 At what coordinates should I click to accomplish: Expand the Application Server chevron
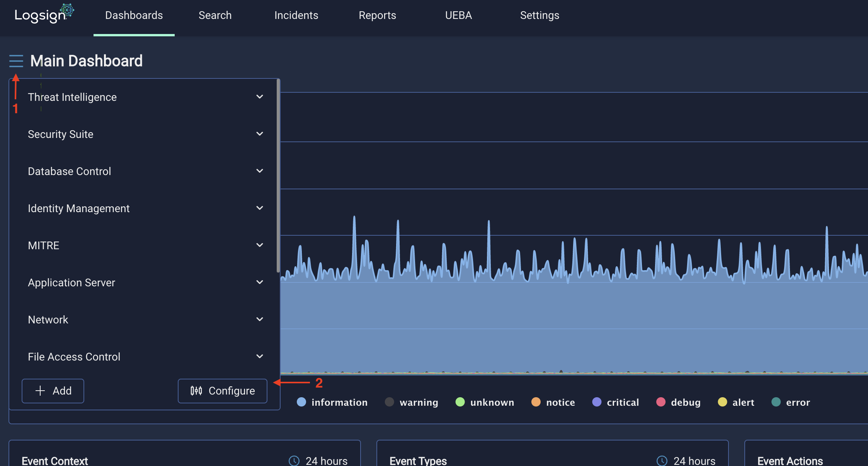260,282
